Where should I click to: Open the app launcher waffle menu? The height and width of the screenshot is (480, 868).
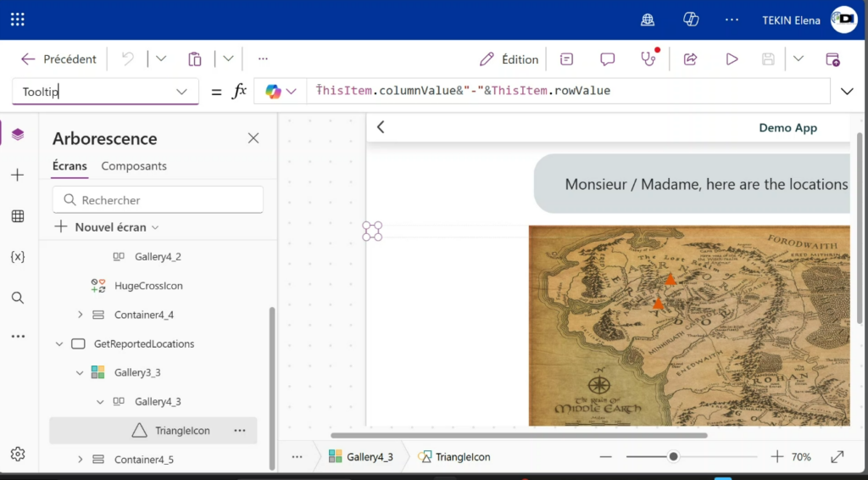coord(18,20)
